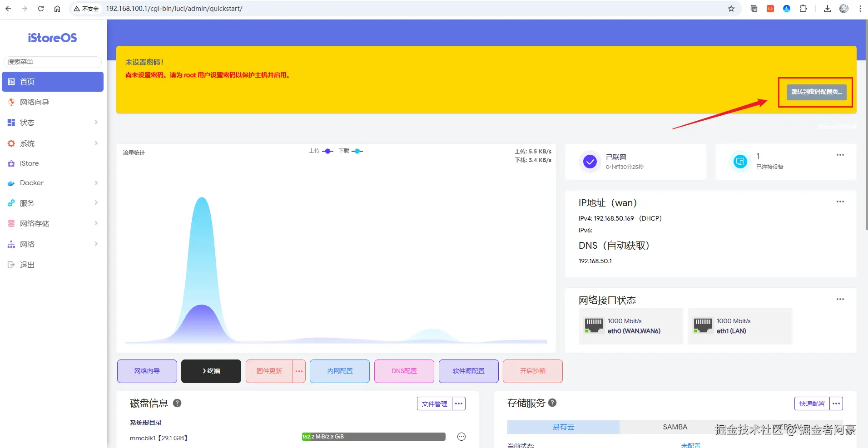
Task: Click the 退出 logout icon
Action: [11, 265]
